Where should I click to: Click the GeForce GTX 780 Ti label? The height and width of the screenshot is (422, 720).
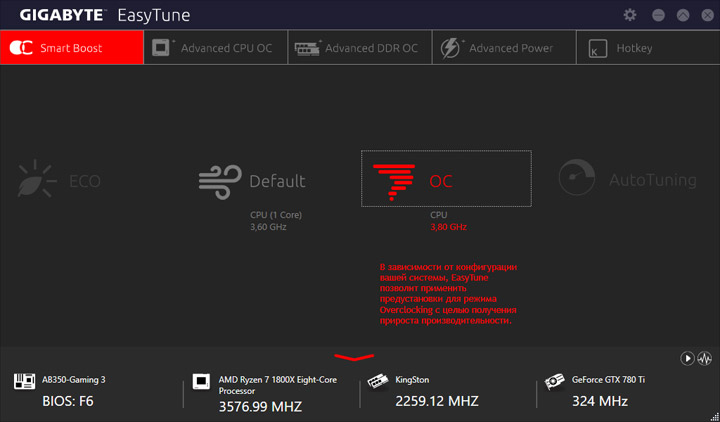click(x=608, y=380)
